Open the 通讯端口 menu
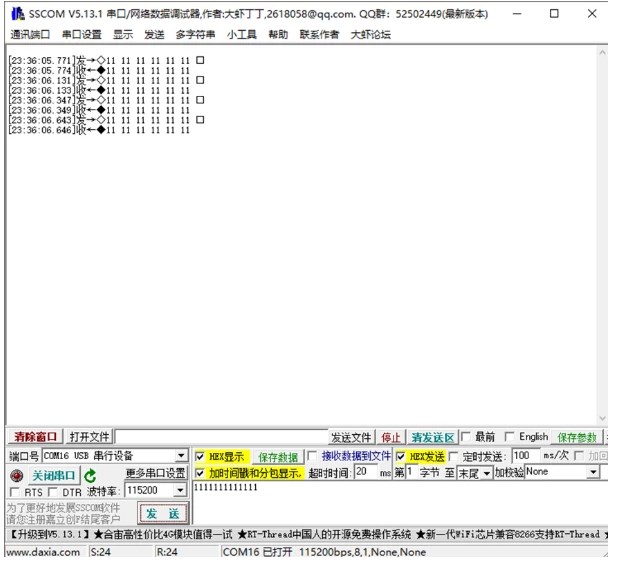Image resolution: width=617 pixels, height=569 pixels. (30, 34)
